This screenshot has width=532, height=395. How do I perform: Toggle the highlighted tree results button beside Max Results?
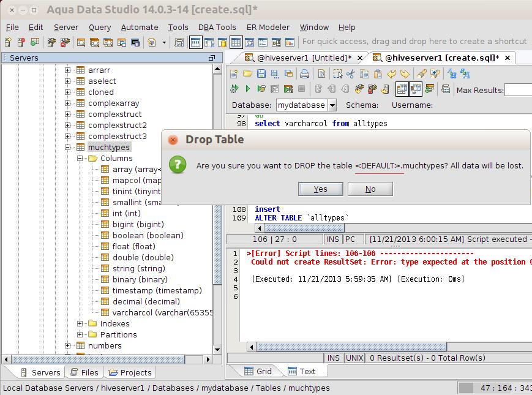pos(416,89)
